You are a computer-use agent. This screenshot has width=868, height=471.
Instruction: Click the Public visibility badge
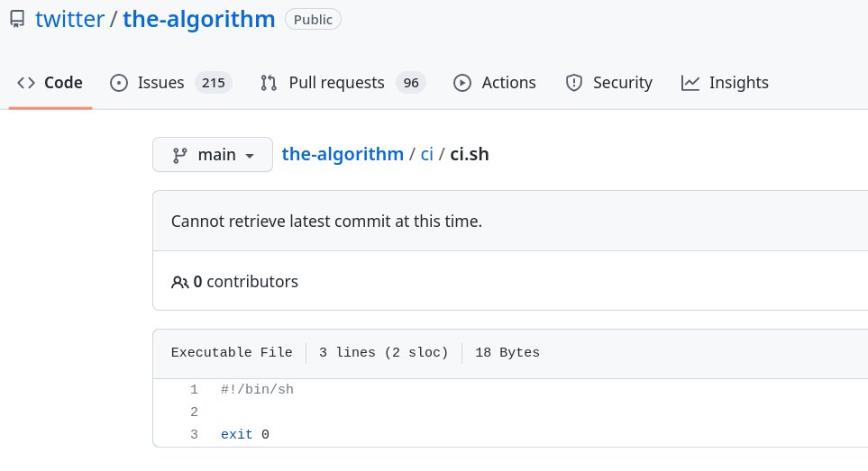point(313,19)
